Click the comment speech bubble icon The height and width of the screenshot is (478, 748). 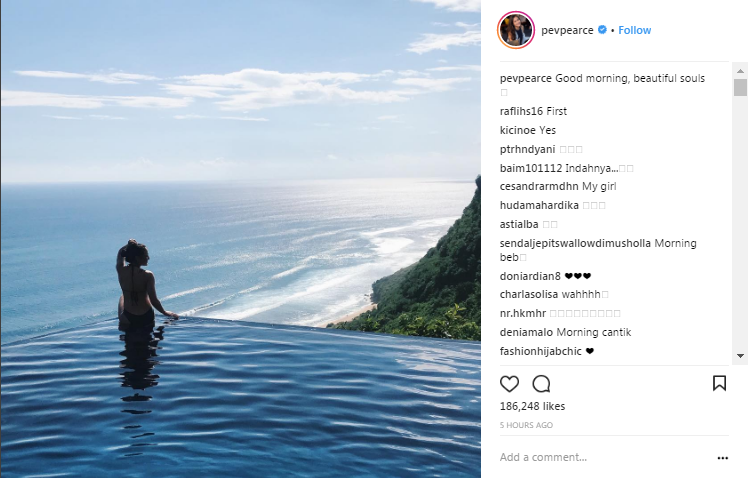point(541,383)
